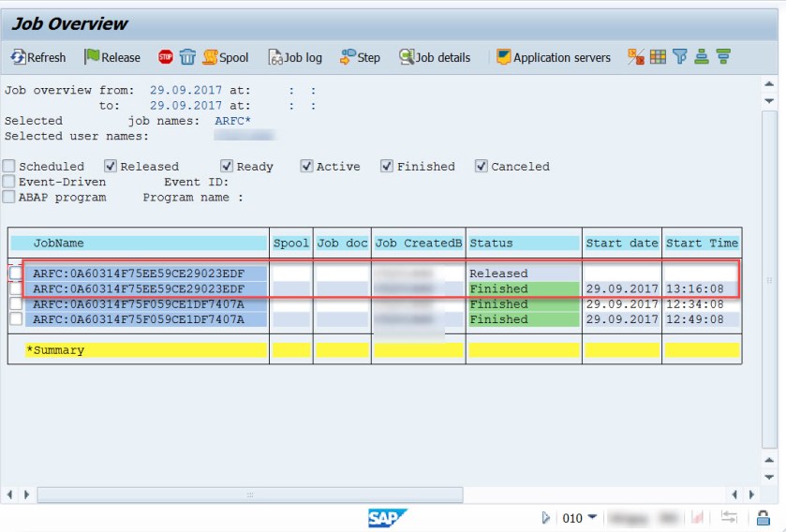Click the Start date column header
This screenshot has height=532, width=786.
622,243
